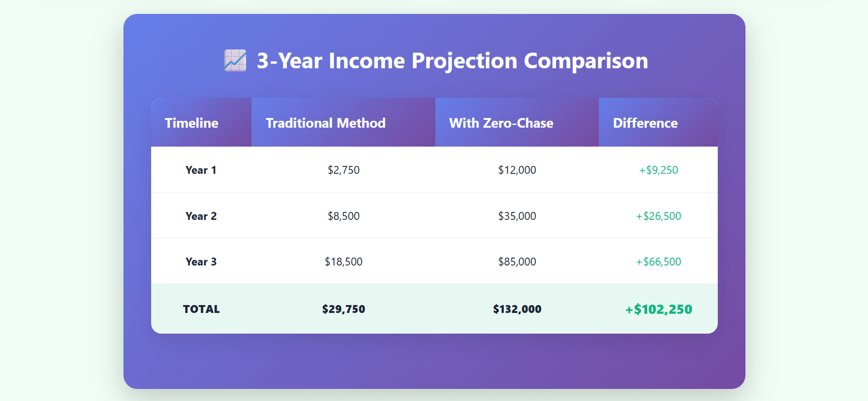Click the TOTAL row label
868x401 pixels.
tap(201, 309)
